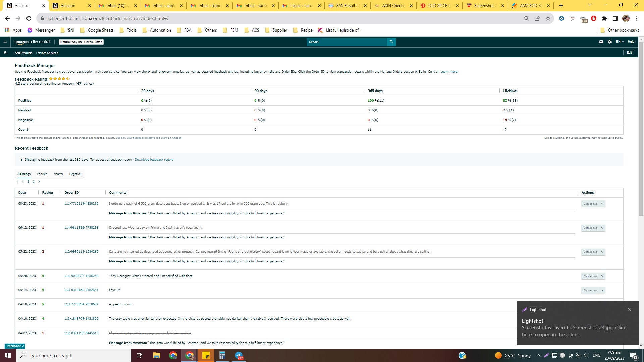Viewport: 644px width, 362px height.
Task: Go back with the browser back arrow
Action: point(7,18)
